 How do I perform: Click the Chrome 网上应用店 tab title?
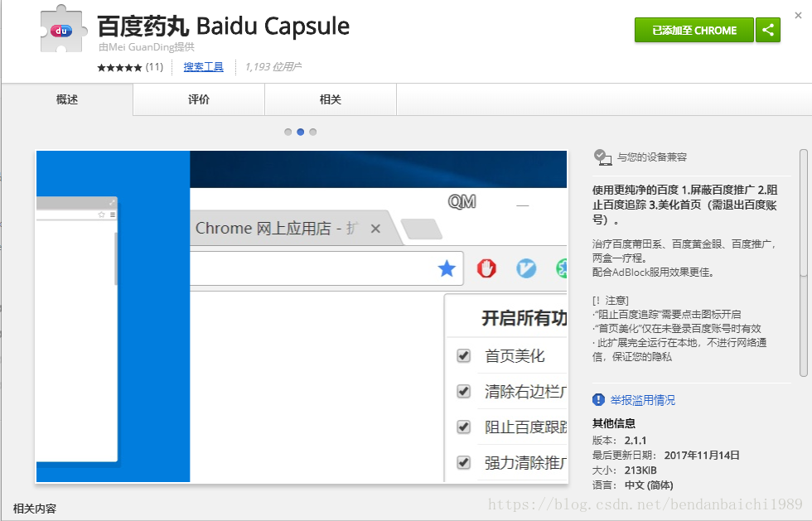pos(277,229)
